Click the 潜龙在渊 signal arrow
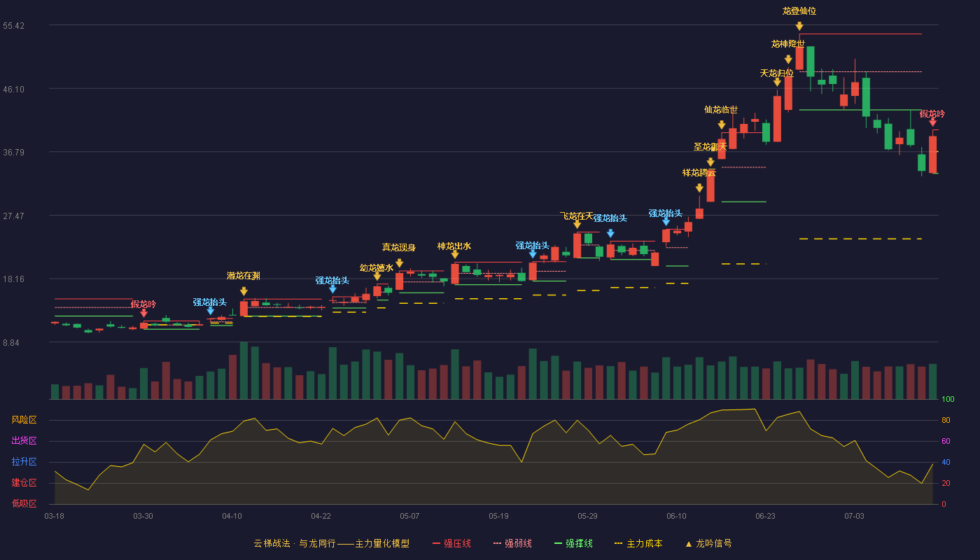The height and width of the screenshot is (560, 980). (x=244, y=291)
